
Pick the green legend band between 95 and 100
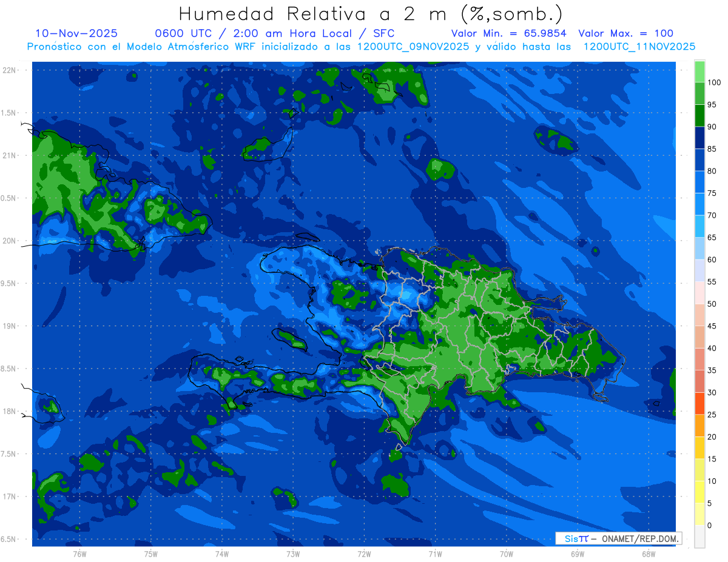coord(699,93)
